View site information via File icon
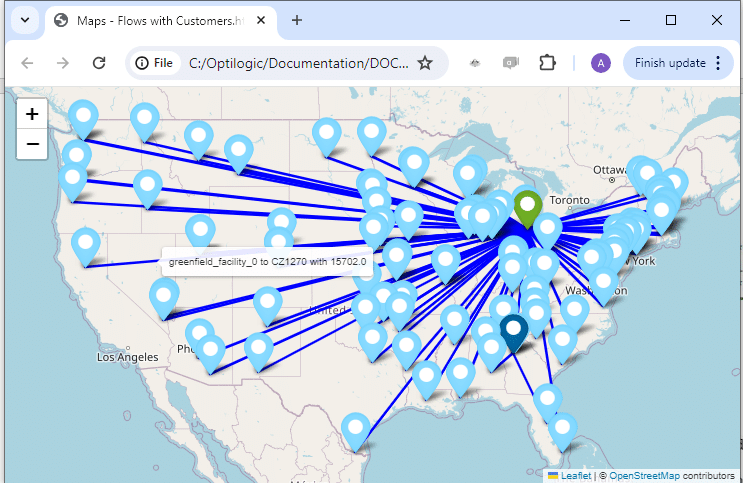This screenshot has width=743, height=483. tap(154, 63)
